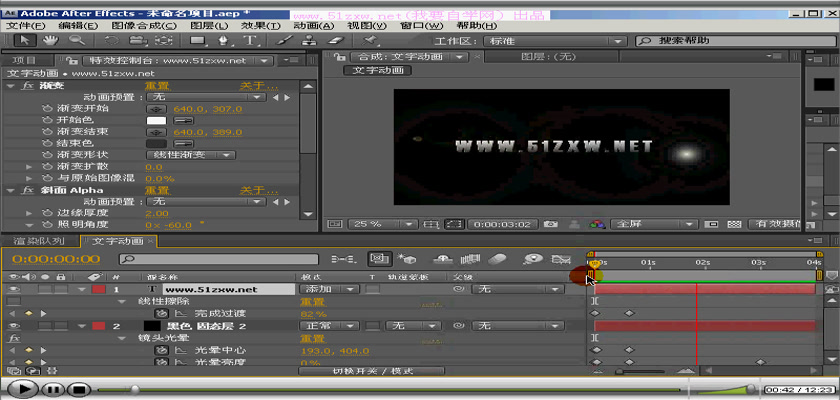Select the Eraser tool
Image resolution: width=840 pixels, height=400 pixels.
pos(334,40)
